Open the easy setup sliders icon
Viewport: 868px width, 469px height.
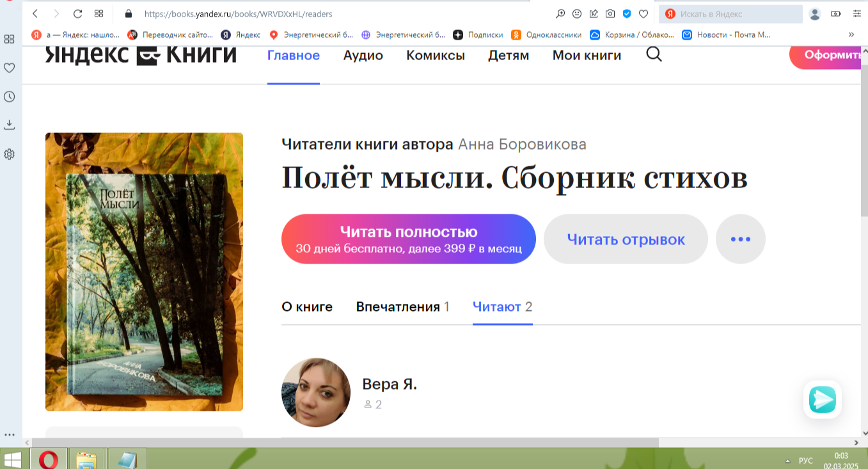[857, 13]
